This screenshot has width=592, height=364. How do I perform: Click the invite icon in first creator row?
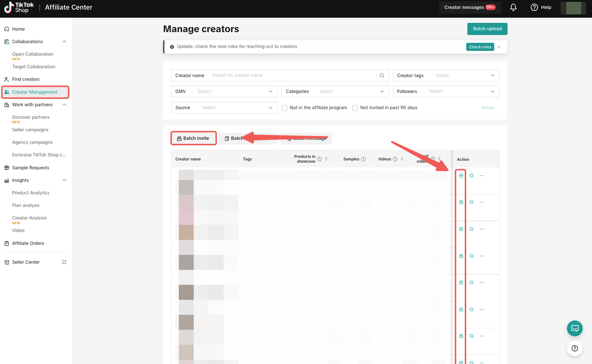click(461, 176)
